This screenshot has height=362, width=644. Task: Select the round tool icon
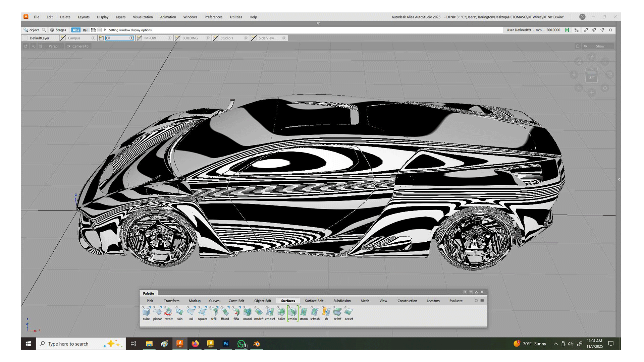click(x=247, y=312)
